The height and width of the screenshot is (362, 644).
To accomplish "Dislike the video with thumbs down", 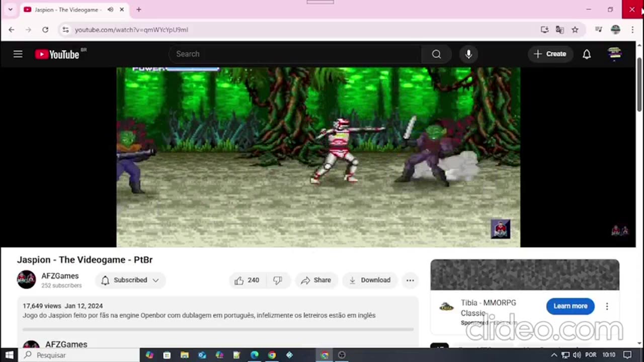I will [278, 280].
